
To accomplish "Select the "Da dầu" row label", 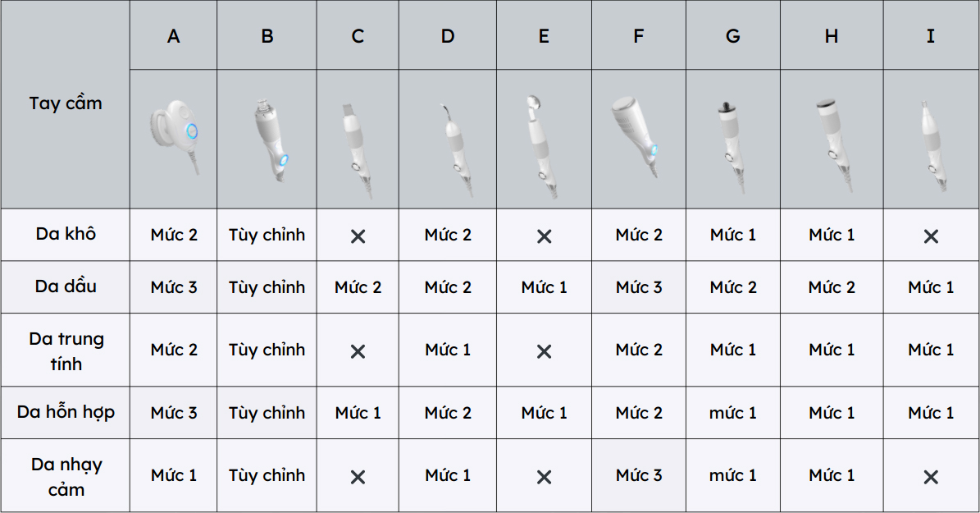I will click(x=66, y=286).
